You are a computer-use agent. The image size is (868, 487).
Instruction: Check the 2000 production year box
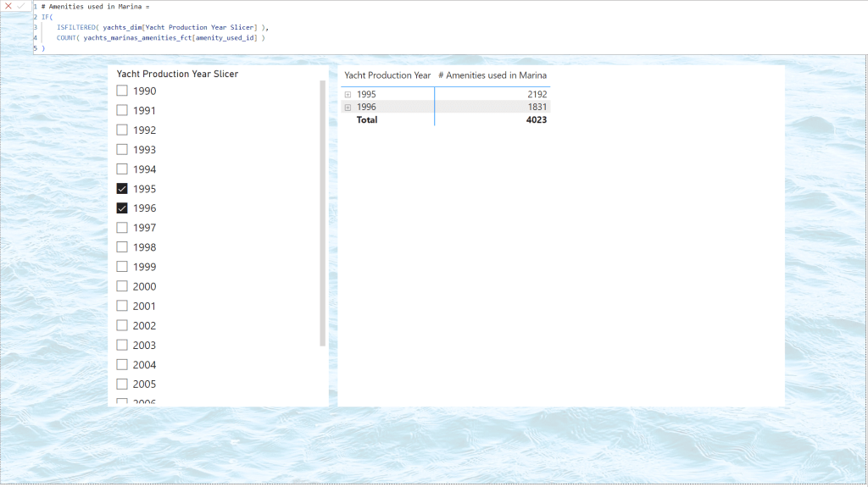pyautogui.click(x=122, y=286)
